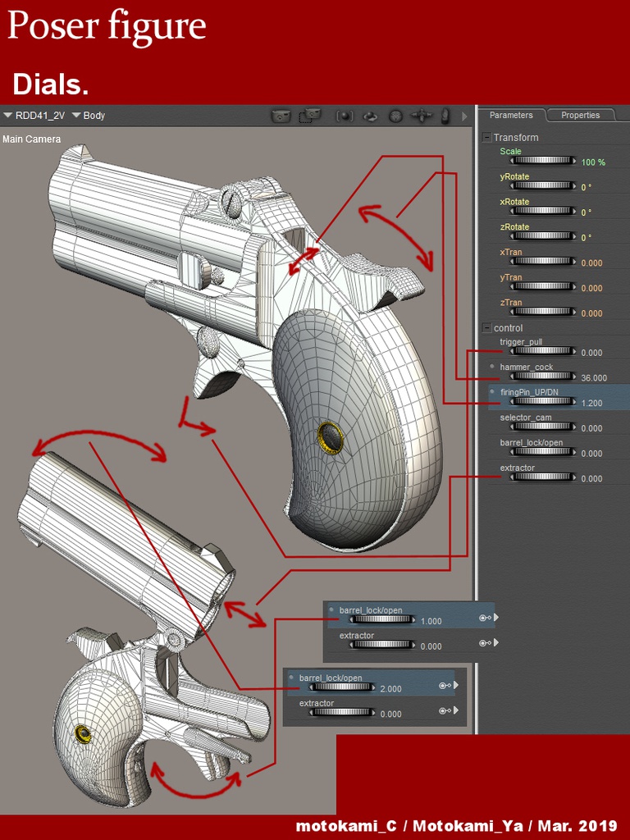
Task: Adjust the hammer_cock dial
Action: pos(543,377)
